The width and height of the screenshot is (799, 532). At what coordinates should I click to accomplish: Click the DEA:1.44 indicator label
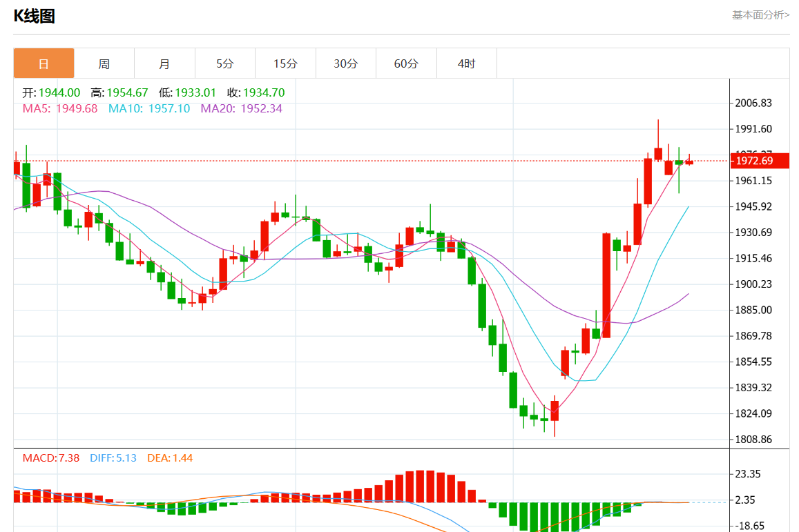click(170, 457)
